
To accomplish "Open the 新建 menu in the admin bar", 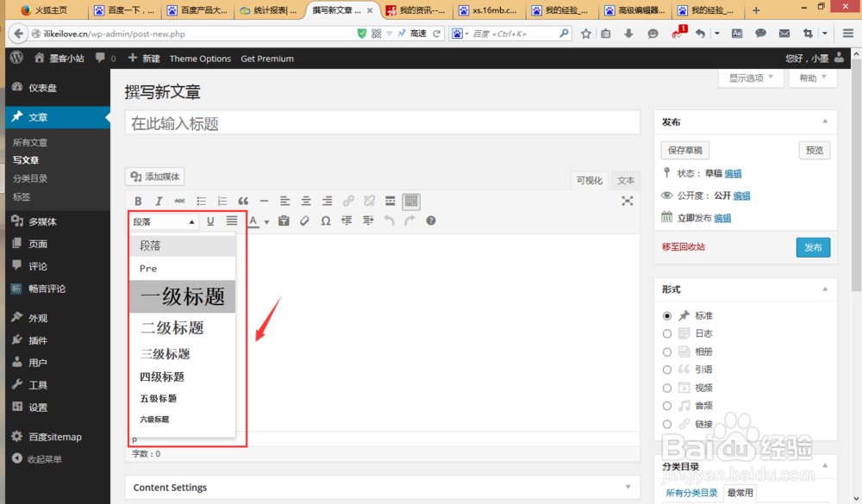I will (x=145, y=59).
